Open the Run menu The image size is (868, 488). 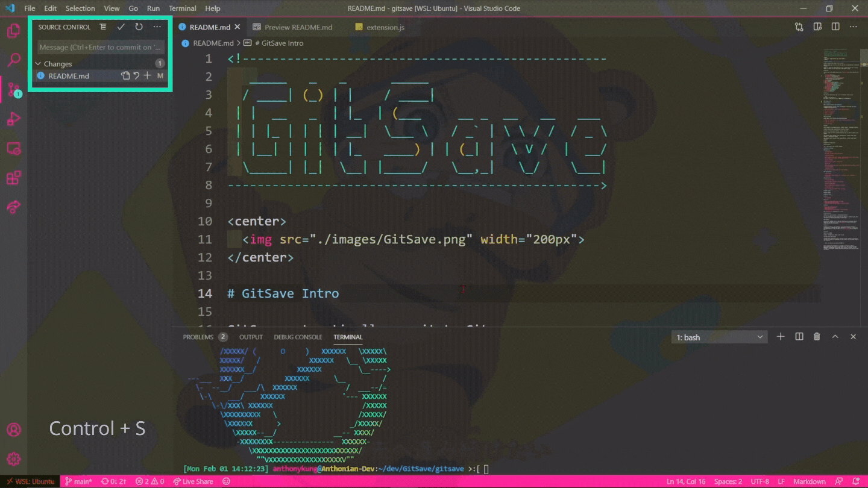click(x=153, y=8)
